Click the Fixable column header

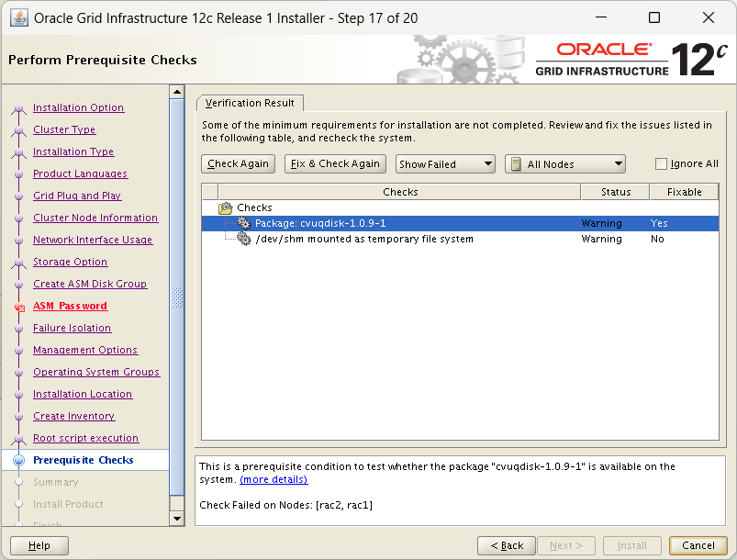click(x=685, y=192)
